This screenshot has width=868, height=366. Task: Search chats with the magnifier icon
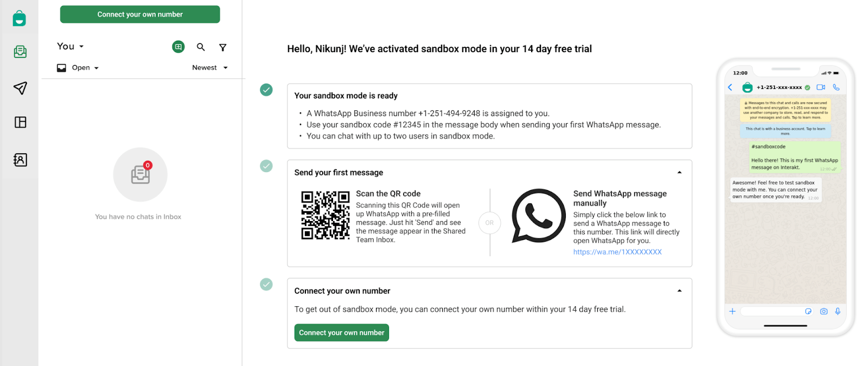click(201, 47)
